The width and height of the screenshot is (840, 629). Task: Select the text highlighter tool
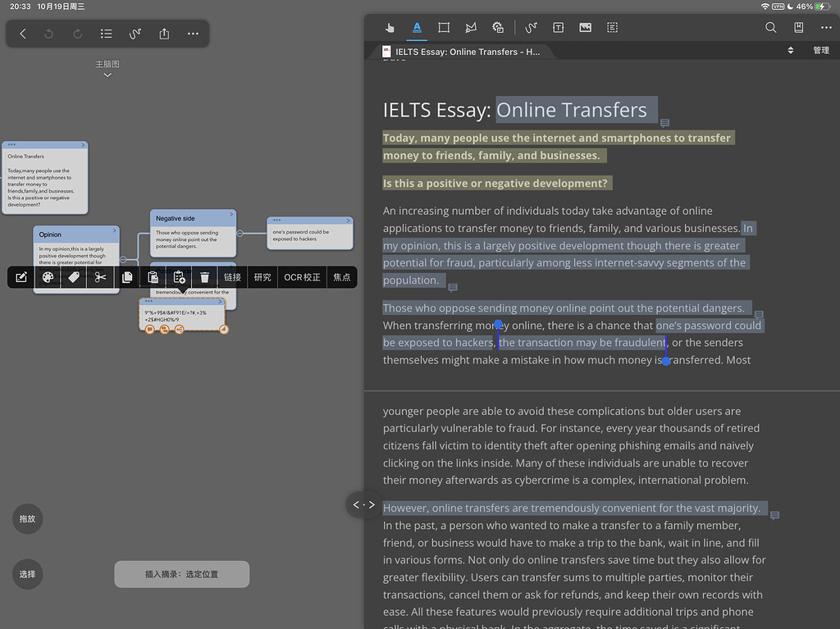tap(417, 28)
